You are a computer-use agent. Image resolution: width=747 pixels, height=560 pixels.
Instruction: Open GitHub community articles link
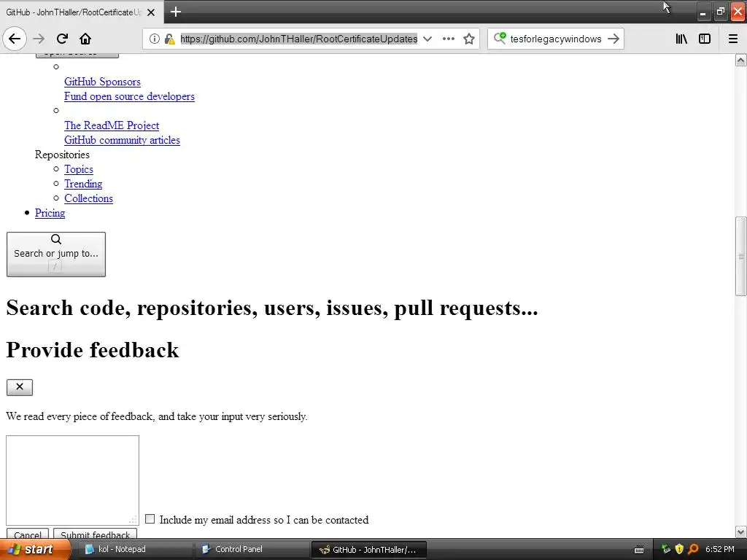[122, 140]
